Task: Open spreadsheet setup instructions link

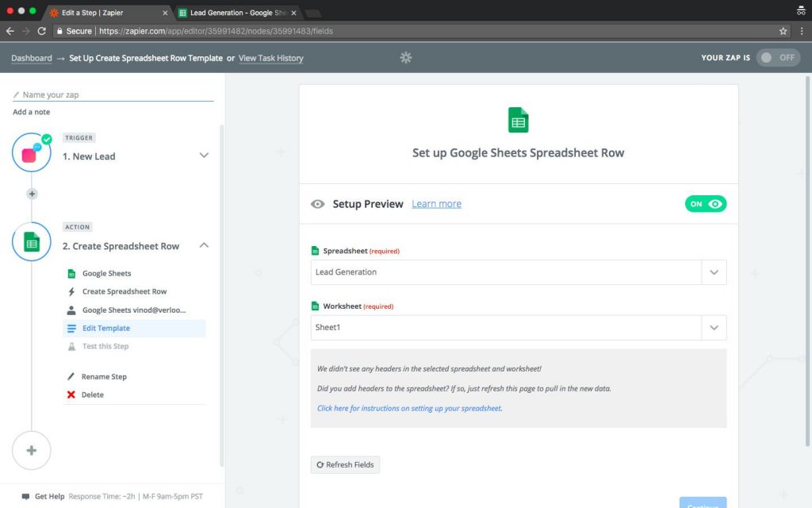Action: [x=409, y=409]
